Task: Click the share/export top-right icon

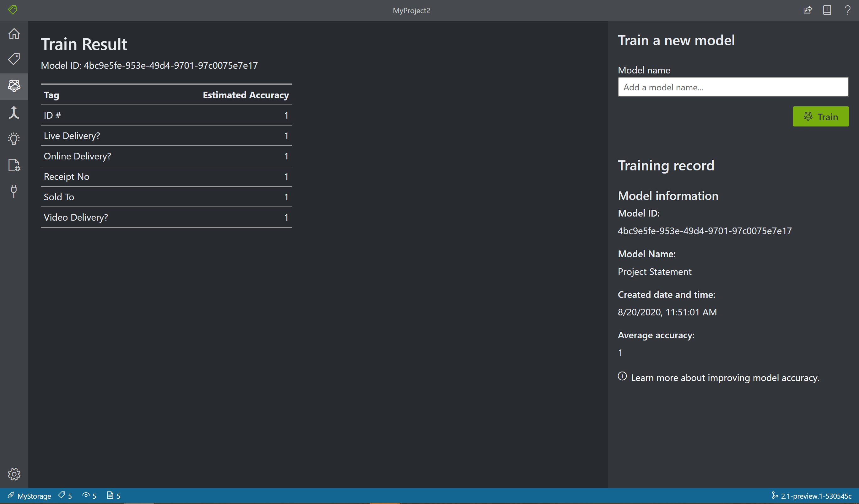Action: (x=808, y=10)
